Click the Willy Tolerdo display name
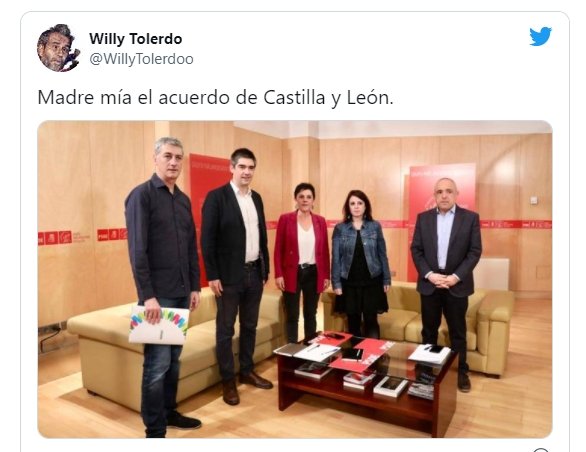This screenshot has height=452, width=586. [136, 39]
